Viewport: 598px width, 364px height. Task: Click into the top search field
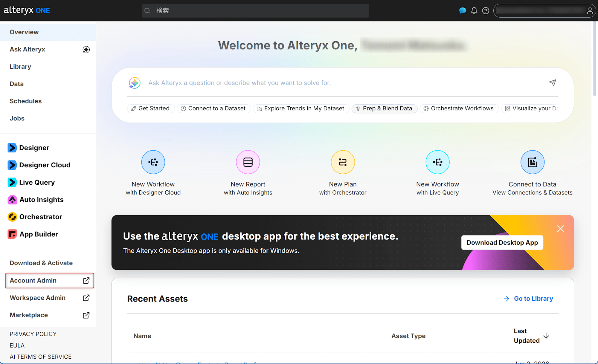(255, 11)
